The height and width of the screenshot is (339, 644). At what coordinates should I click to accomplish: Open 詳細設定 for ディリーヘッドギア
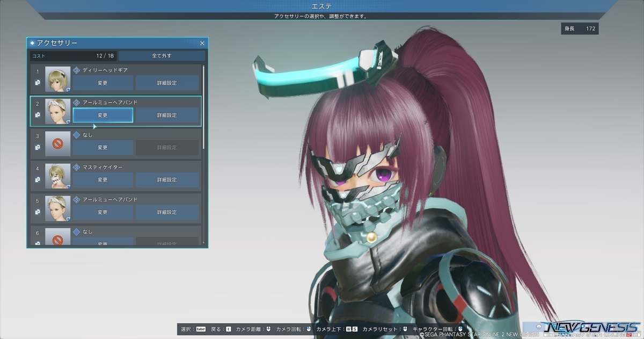(x=167, y=82)
